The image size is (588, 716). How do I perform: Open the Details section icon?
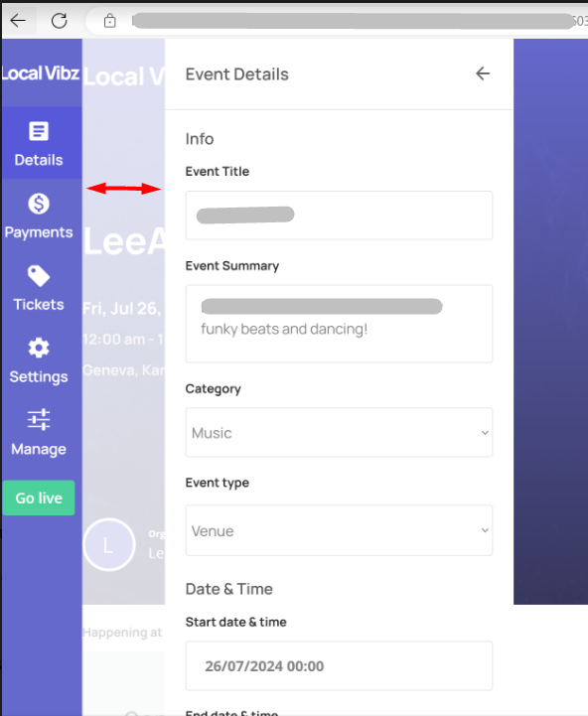39,131
